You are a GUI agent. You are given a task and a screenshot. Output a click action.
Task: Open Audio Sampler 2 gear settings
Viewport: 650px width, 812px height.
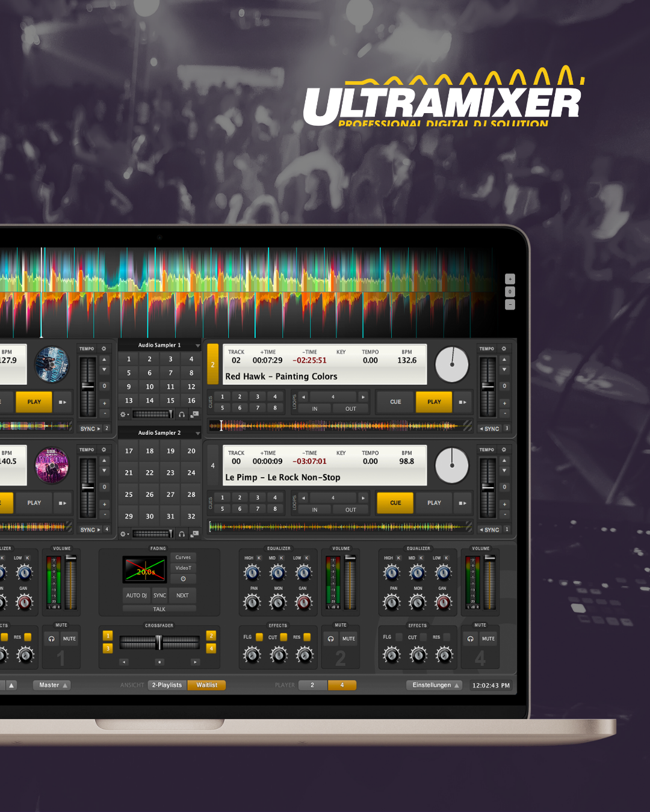124,534
